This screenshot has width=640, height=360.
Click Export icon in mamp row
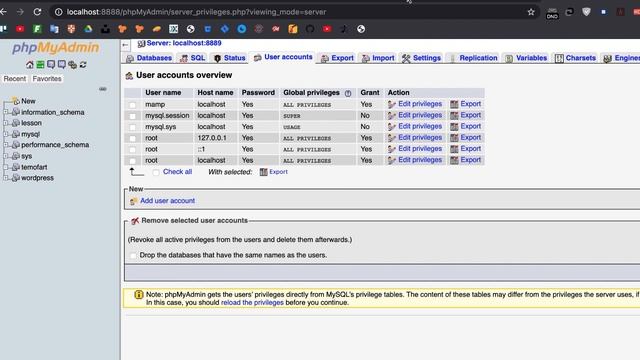454,104
